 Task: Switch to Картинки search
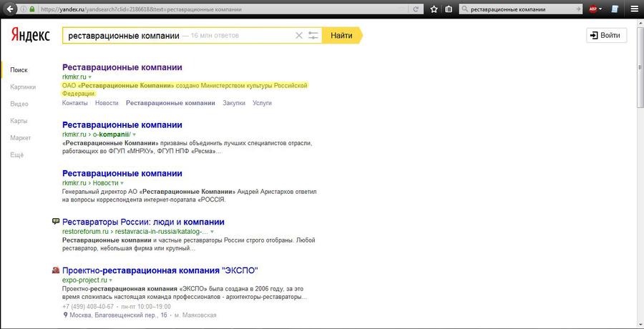(x=23, y=87)
